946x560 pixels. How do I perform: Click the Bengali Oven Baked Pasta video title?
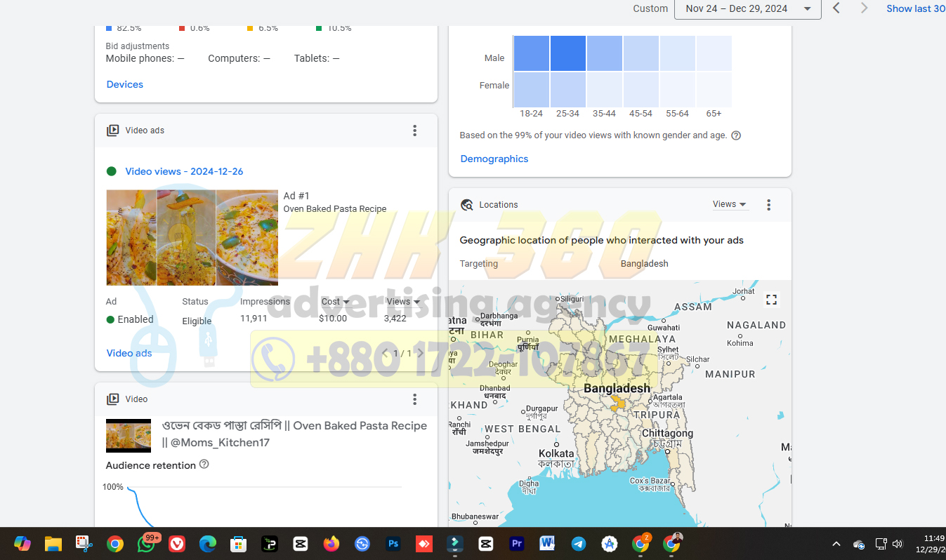(x=294, y=434)
